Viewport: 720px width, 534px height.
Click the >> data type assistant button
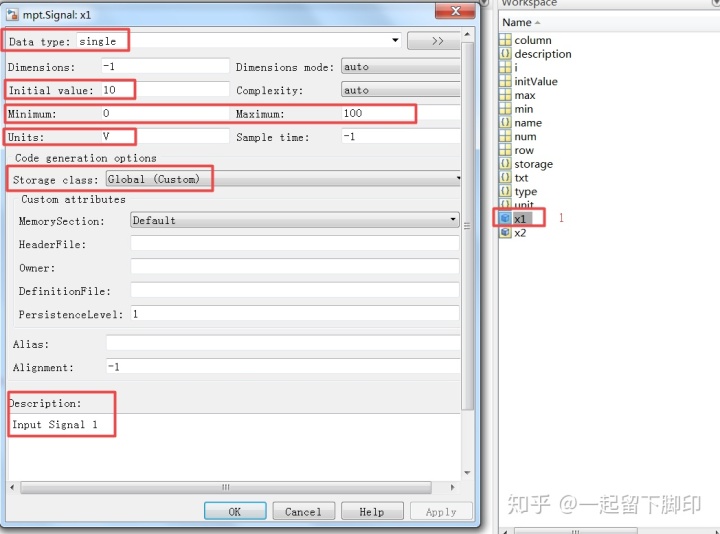point(433,41)
